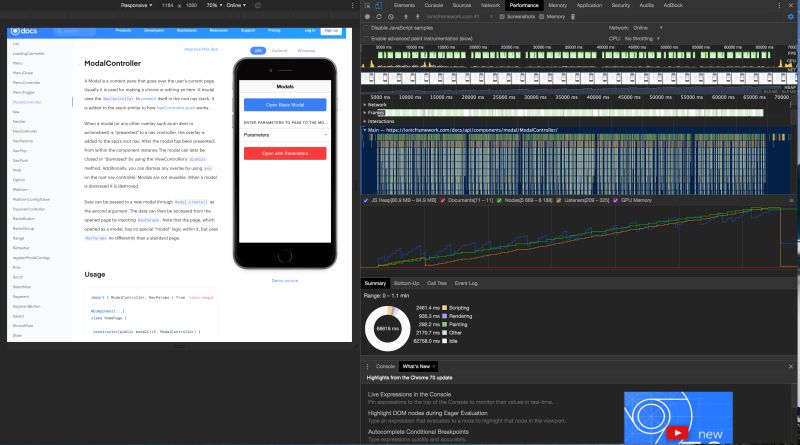Image resolution: width=800 pixels, height=445 pixels.
Task: Open the Call Tree tab
Action: click(x=437, y=283)
